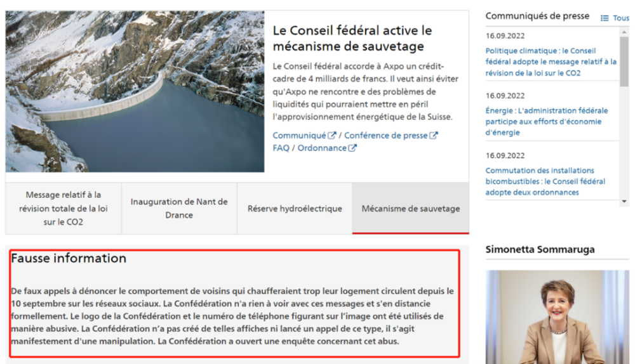
Task: Click the press release list scrollbar thumb
Action: 624,62
